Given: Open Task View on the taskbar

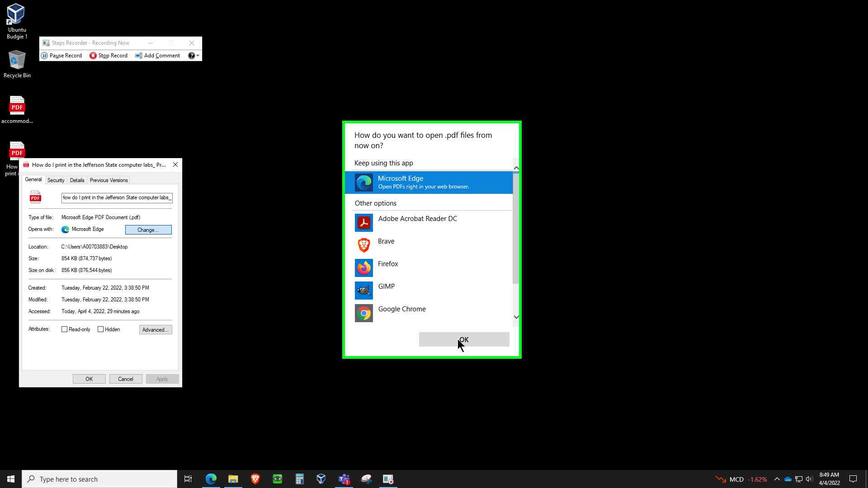Looking at the screenshot, I should (x=188, y=479).
